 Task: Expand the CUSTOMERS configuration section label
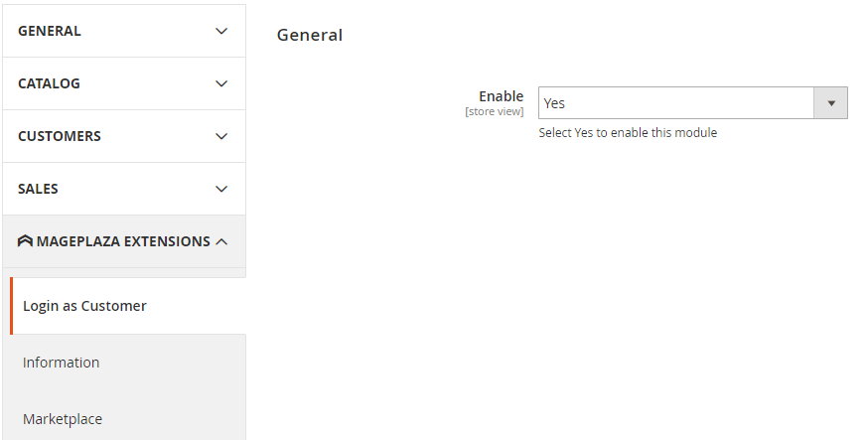[x=60, y=136]
